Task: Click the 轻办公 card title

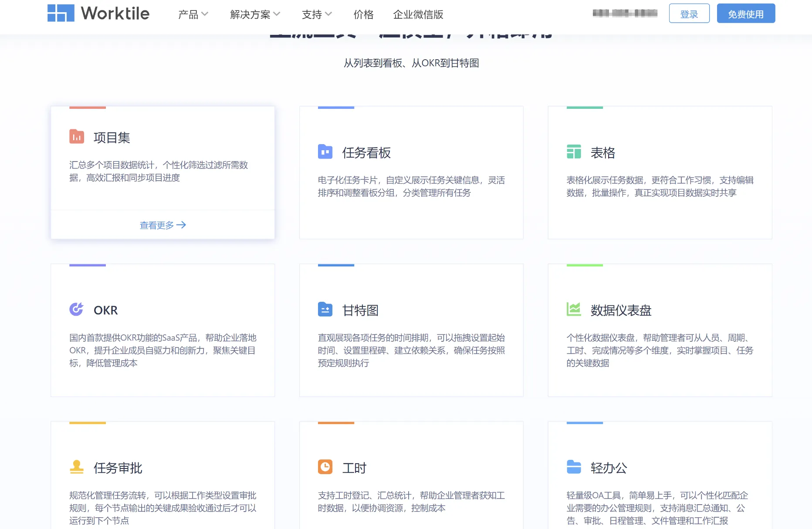Action: click(x=609, y=468)
